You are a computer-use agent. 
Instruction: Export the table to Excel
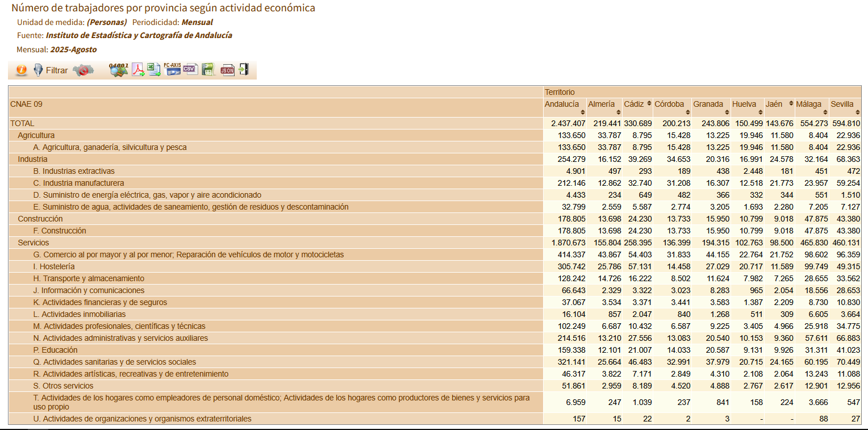click(155, 70)
